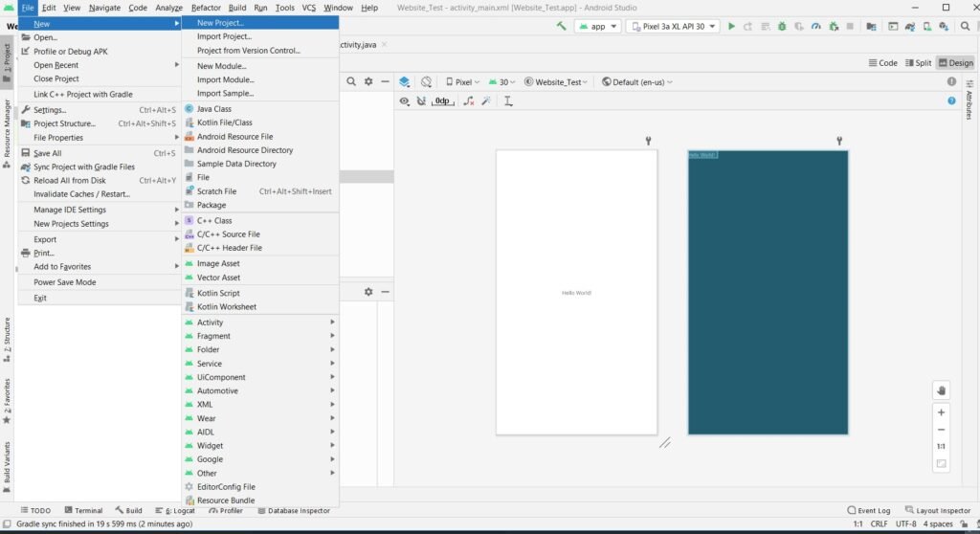Screen dimensions: 980x534
Task: Click the Run app play icon
Action: 731,26
